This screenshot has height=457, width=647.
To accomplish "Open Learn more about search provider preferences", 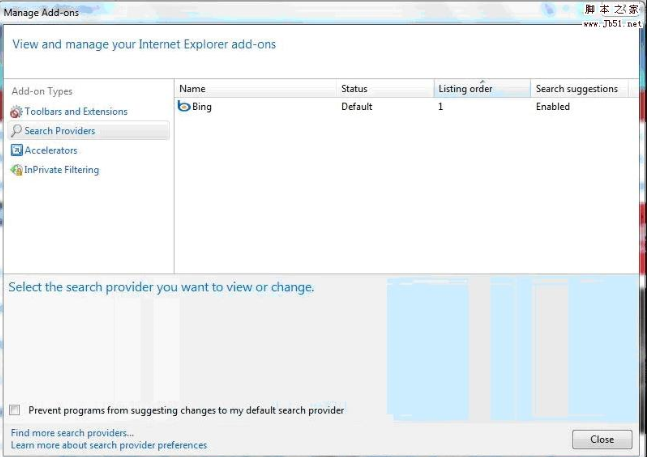I will (x=109, y=445).
